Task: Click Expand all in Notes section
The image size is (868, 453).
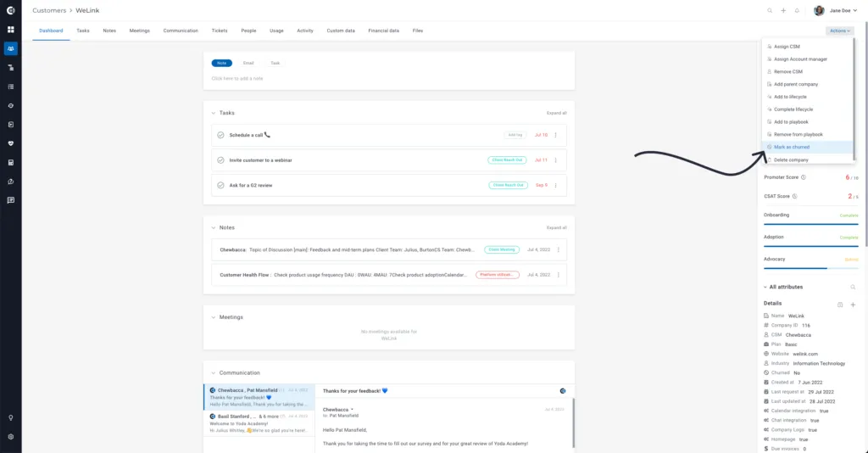Action: pyautogui.click(x=556, y=227)
